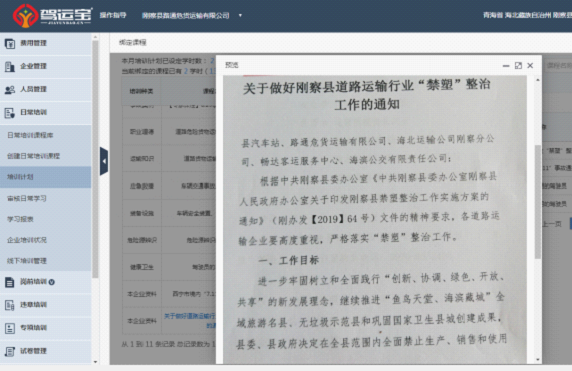Viewport: 572px width, 371px height.
Task: Collapse the sidebar with the arrow handle
Action: 104,161
